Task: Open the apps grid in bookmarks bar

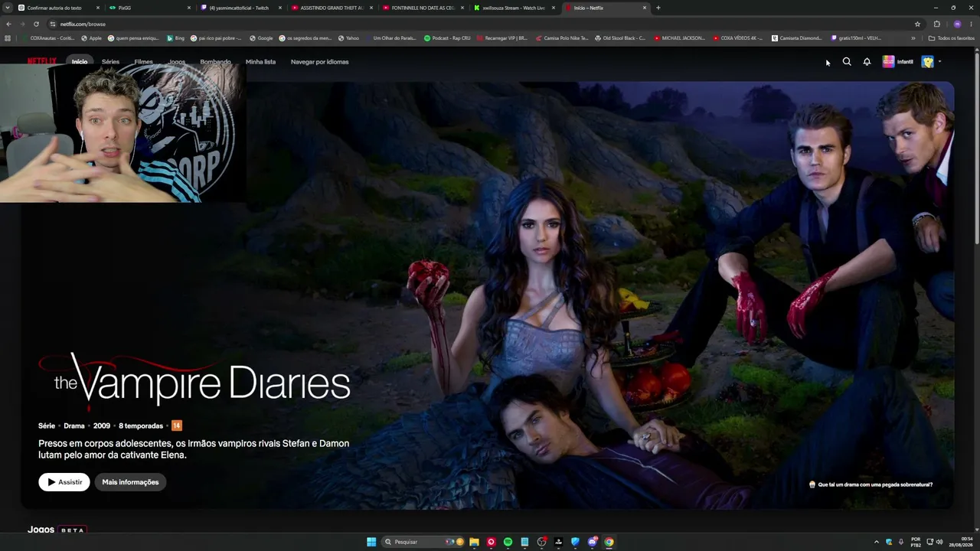Action: click(x=8, y=38)
